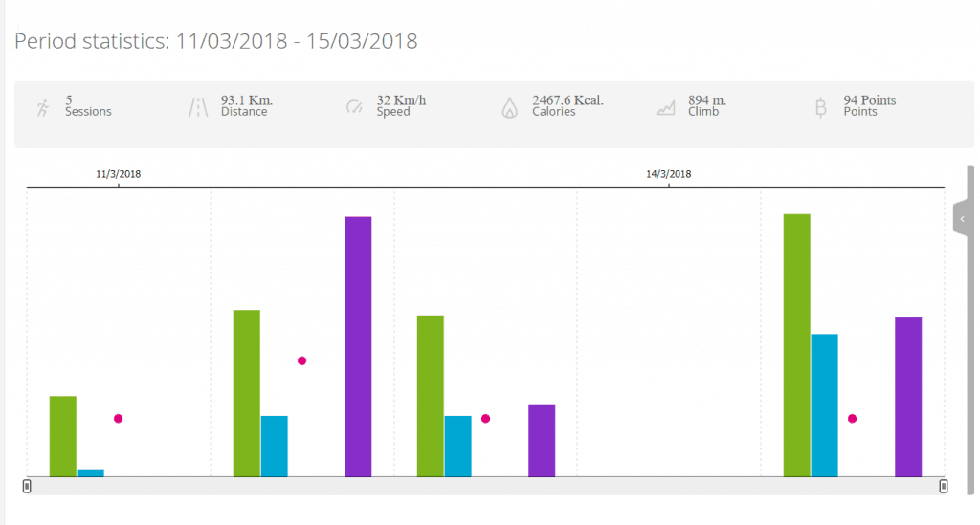This screenshot has width=980, height=525.
Task: Click the speedometer Speed icon
Action: click(354, 107)
